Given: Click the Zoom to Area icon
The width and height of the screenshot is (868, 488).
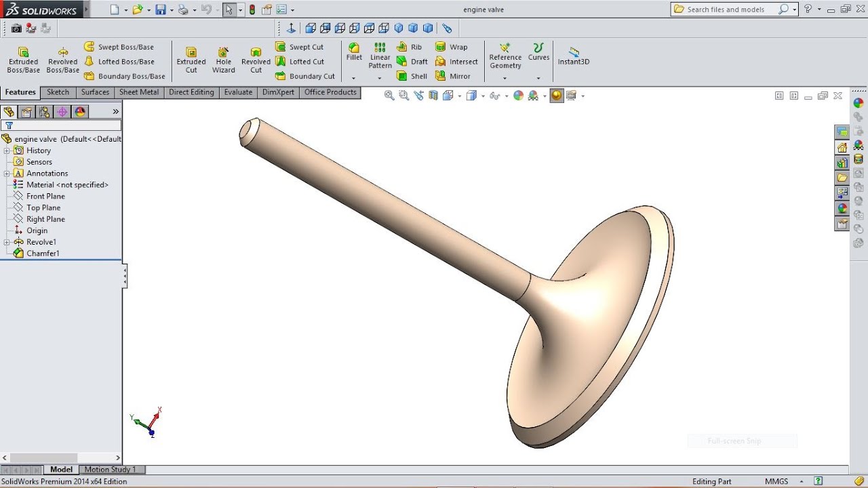Looking at the screenshot, I should click(404, 96).
